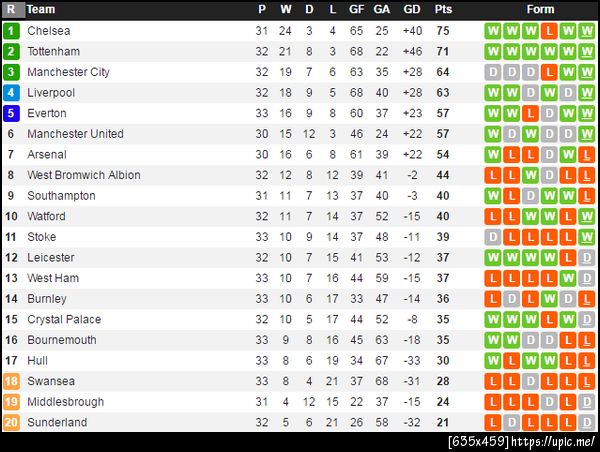600x452 pixels.
Task: Click Sunderland's orange rank 20 badge
Action: point(11,422)
